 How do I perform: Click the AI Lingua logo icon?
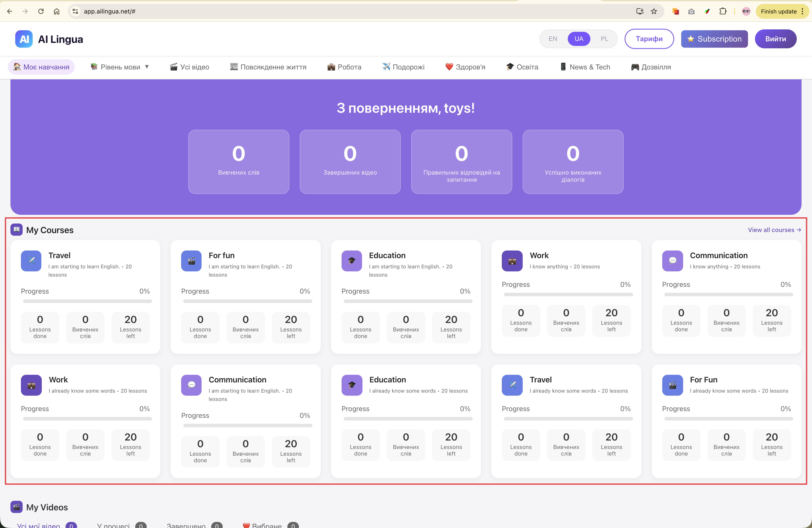(x=24, y=39)
